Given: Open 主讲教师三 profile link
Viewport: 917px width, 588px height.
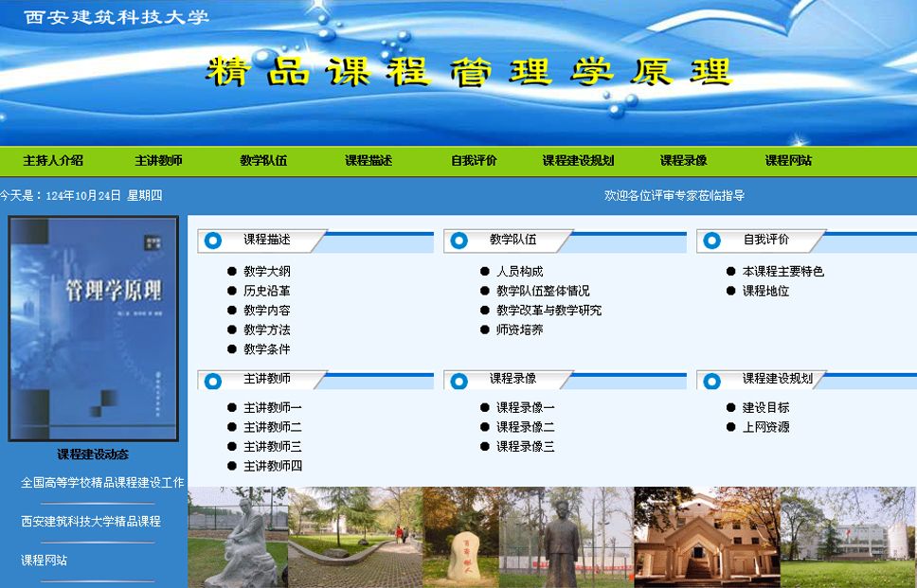Looking at the screenshot, I should click(x=272, y=447).
